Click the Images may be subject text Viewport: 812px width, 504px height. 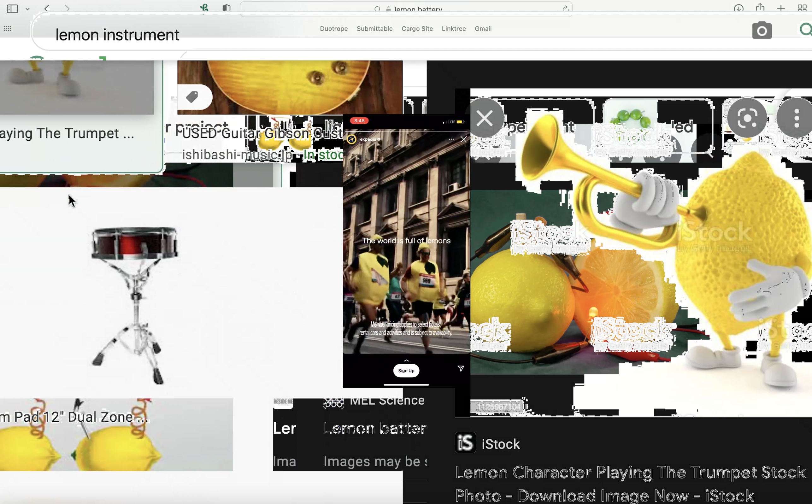[x=375, y=462]
